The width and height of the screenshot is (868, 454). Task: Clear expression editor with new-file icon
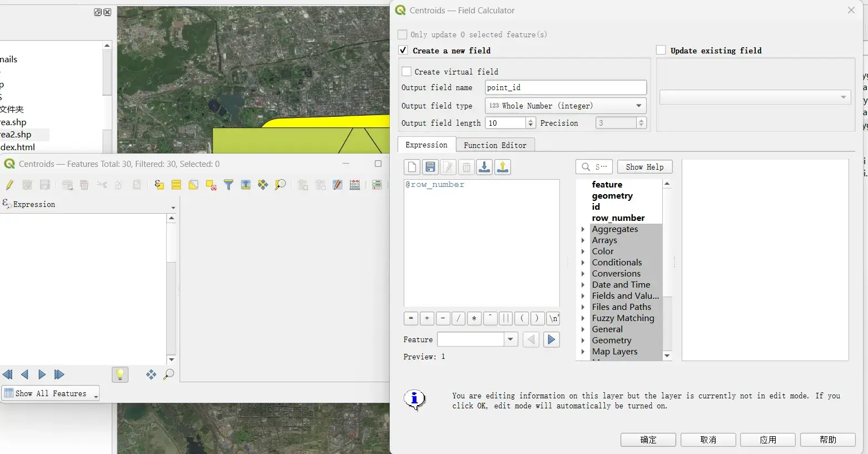point(412,167)
